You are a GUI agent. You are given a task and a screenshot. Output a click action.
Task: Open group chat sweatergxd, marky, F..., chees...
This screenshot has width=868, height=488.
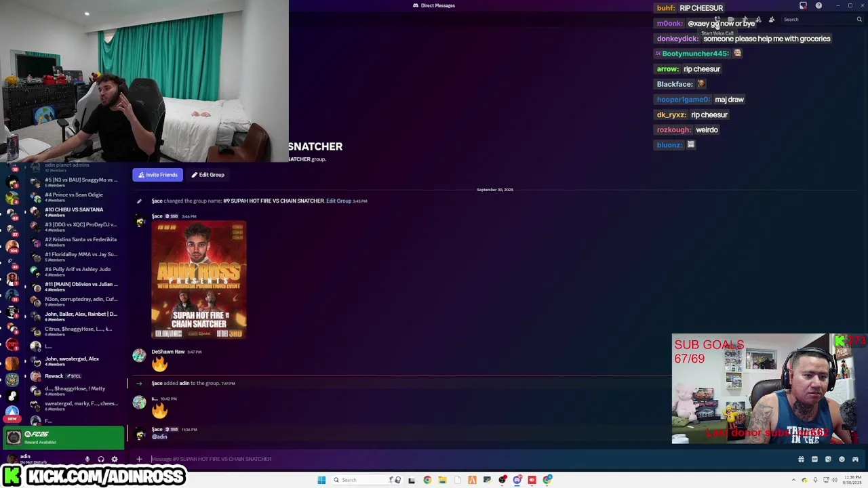point(75,406)
